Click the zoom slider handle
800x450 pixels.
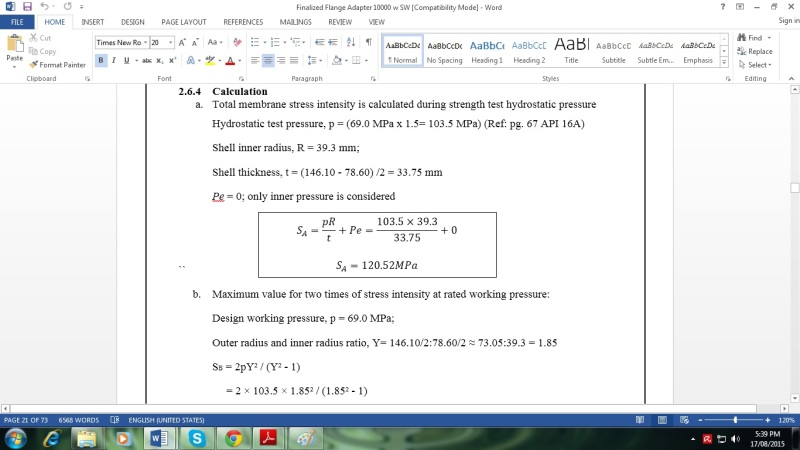[x=735, y=420]
